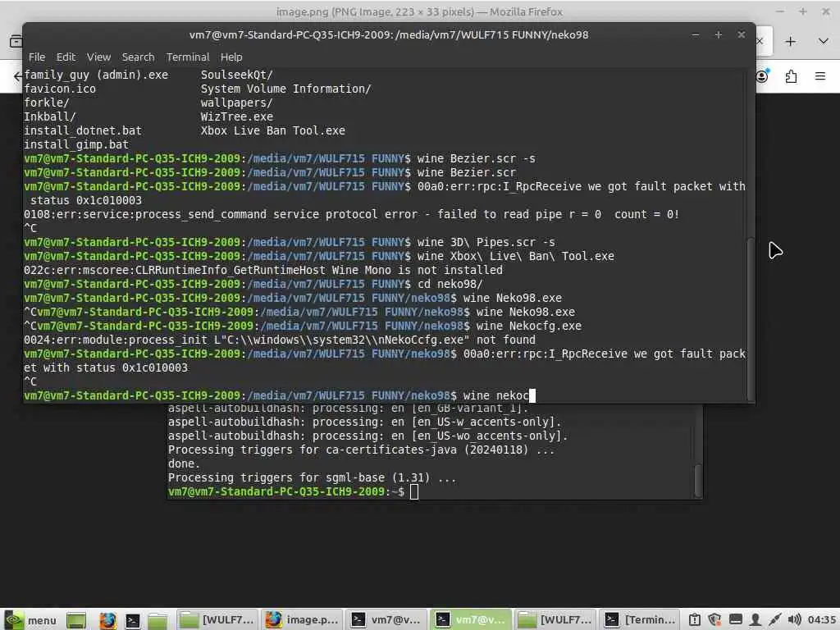Click the 04:35 panel clock
840x630 pixels.
point(822,620)
